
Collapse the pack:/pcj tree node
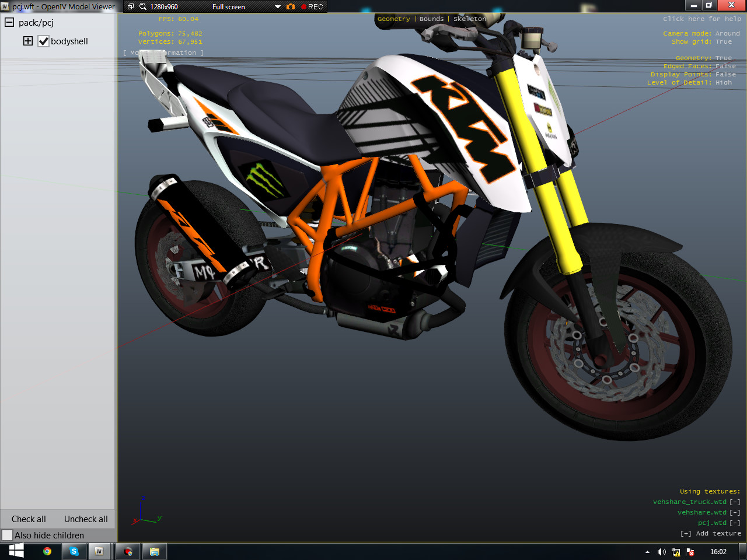[9, 22]
